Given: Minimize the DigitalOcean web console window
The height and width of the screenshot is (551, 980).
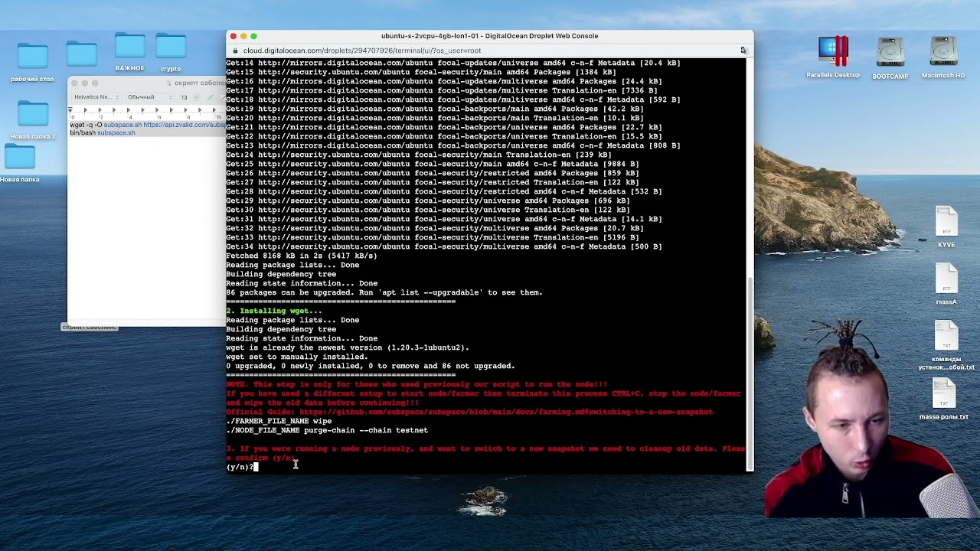Looking at the screenshot, I should point(243,36).
